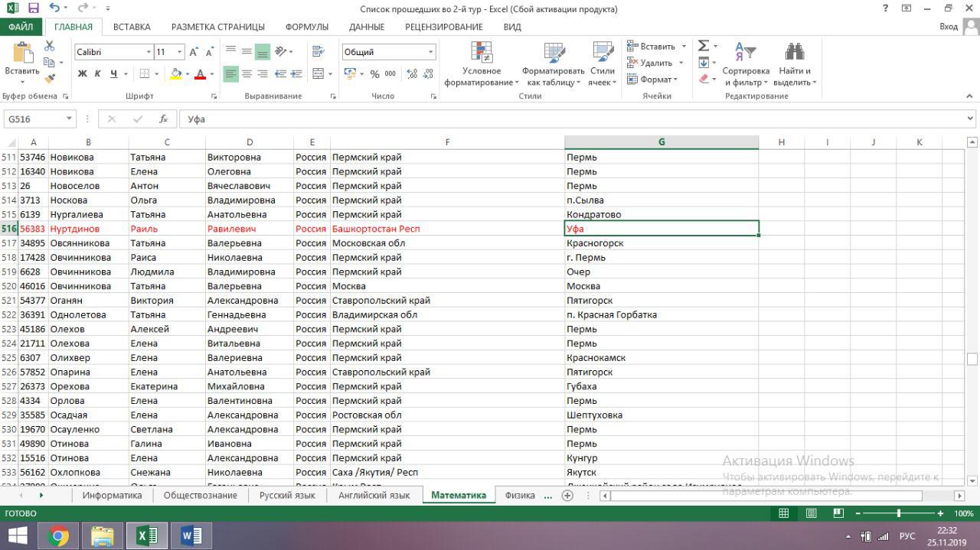
Task: Decrease decimal places
Action: coord(428,74)
